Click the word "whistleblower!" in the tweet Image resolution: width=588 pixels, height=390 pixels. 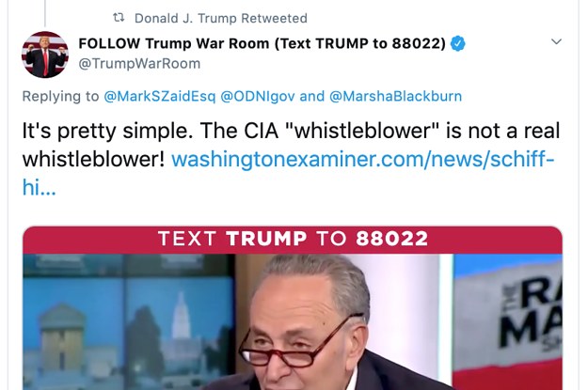93,159
